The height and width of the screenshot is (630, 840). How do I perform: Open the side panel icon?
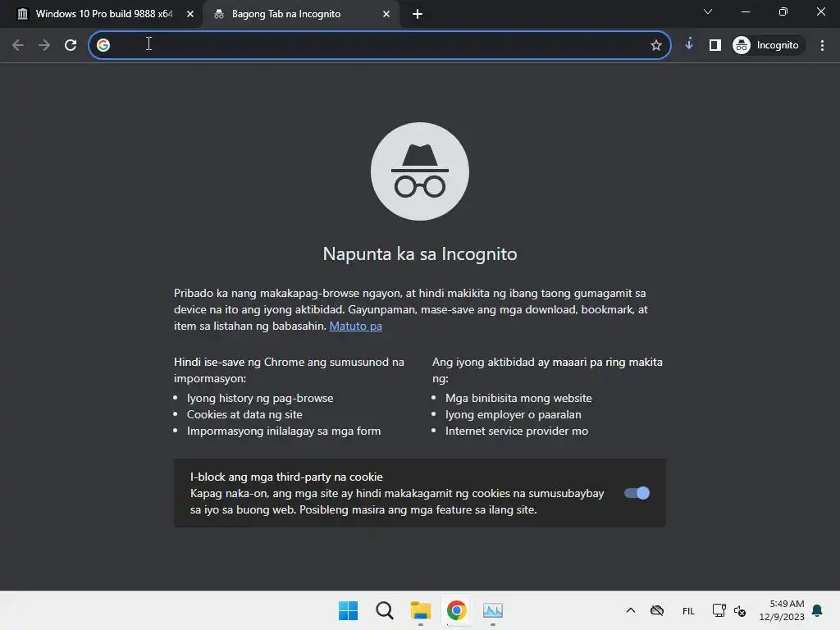(x=715, y=45)
